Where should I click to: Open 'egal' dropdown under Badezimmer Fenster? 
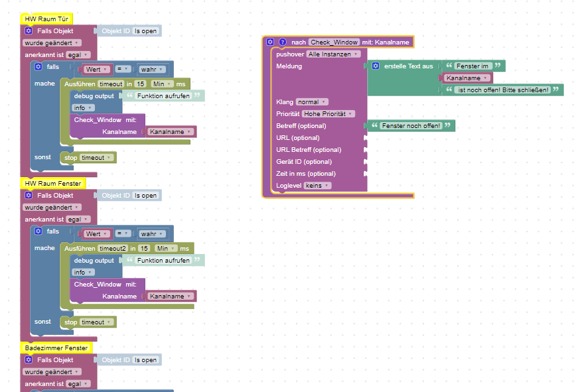point(78,383)
